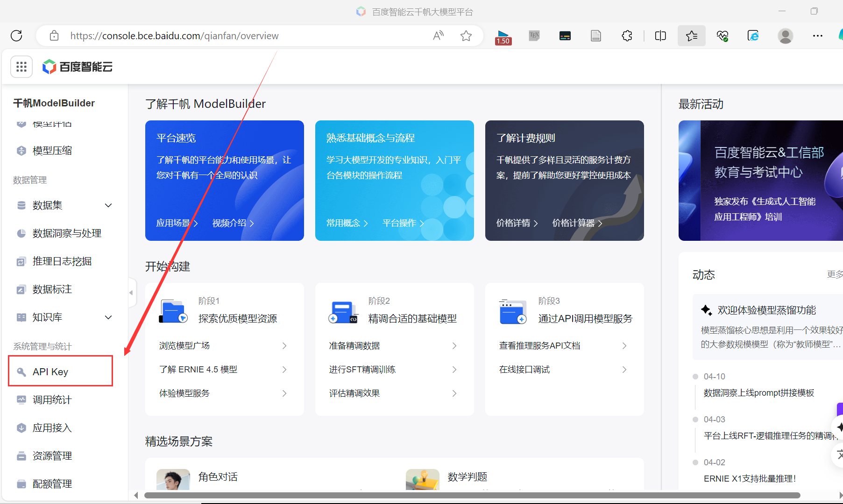This screenshot has height=504, width=843.
Task: Click the horizontal scrollbar at the bottom
Action: click(x=472, y=495)
